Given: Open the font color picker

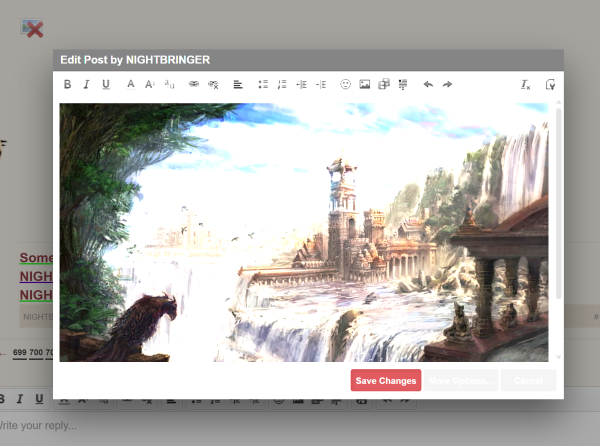Looking at the screenshot, I should pyautogui.click(x=130, y=85).
